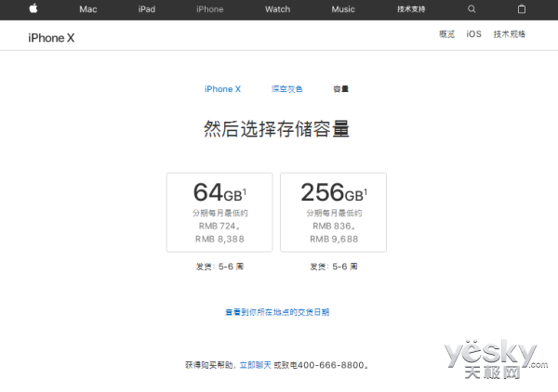Open the search magnifier icon
The width and height of the screenshot is (558, 392).
(472, 9)
